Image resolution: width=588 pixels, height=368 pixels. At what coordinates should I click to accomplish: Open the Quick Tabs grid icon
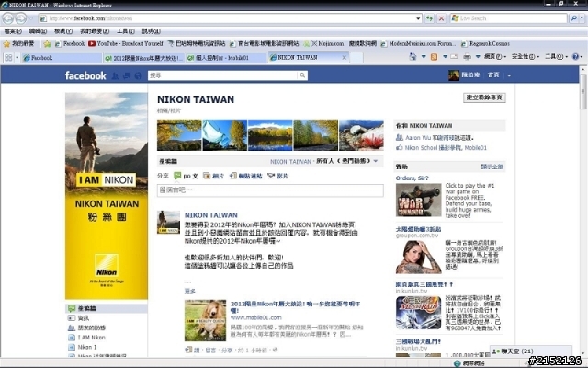pos(8,57)
